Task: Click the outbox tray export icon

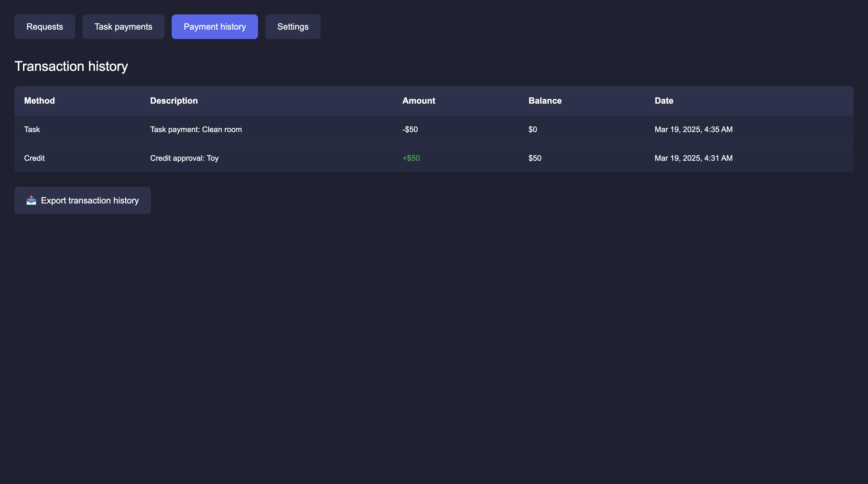Action: point(31,200)
